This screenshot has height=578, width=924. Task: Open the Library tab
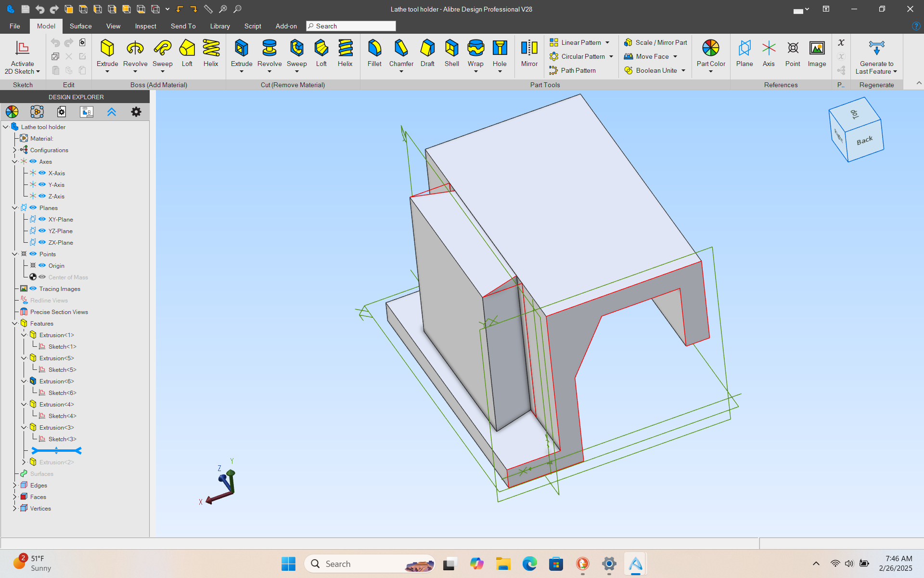click(220, 26)
